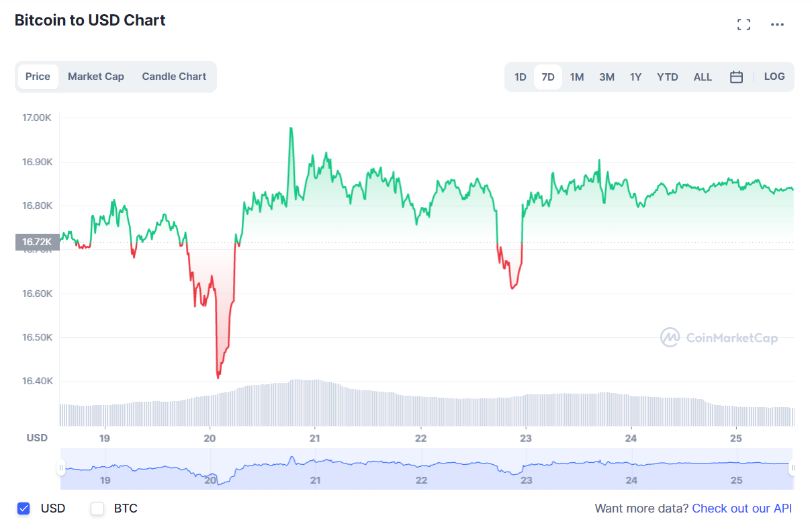812x530 pixels.
Task: Switch to the Market Cap view
Action: pyautogui.click(x=96, y=77)
